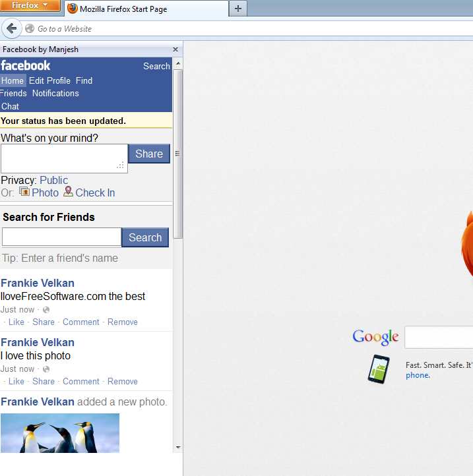
Task: Open Edit Profile in Facebook sidebar
Action: tap(50, 80)
